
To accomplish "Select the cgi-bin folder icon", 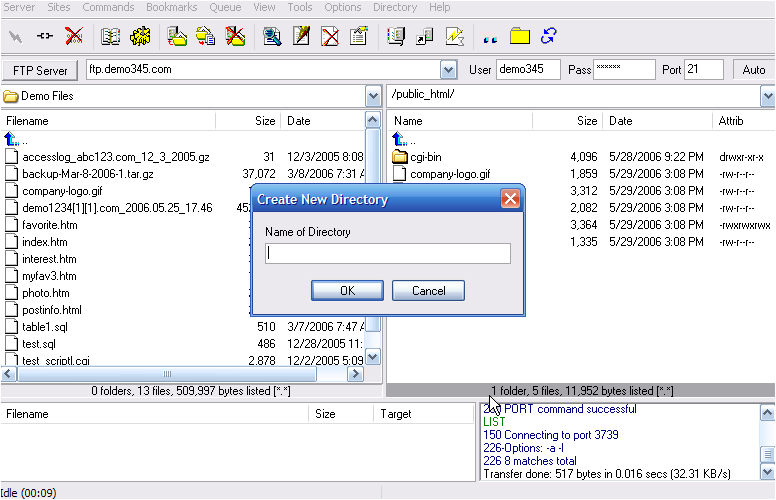I will (399, 157).
